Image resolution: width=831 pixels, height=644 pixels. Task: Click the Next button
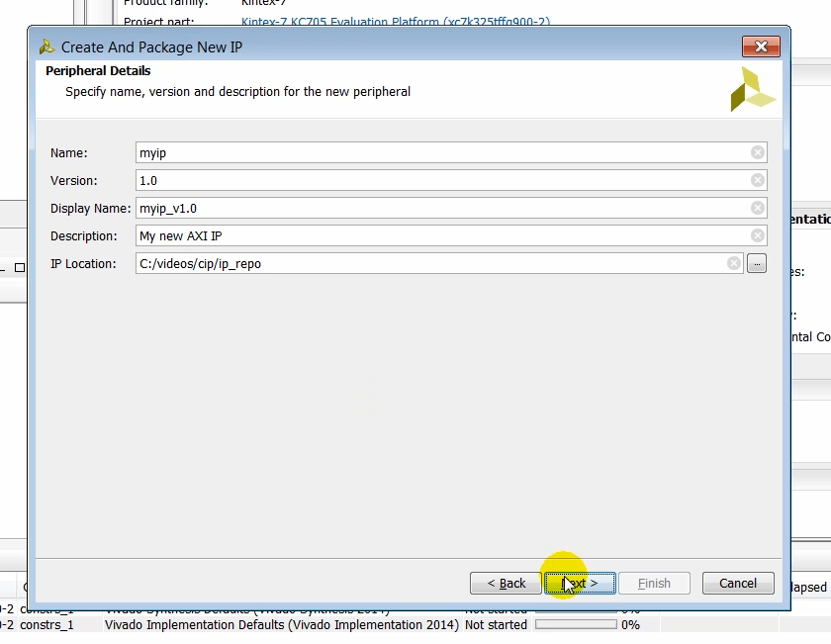579,583
